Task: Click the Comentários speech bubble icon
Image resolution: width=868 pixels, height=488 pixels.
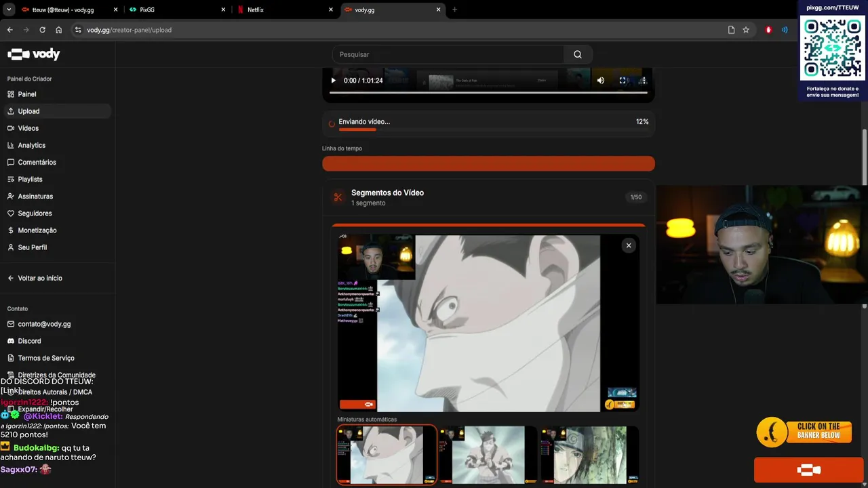Action: [x=11, y=162]
